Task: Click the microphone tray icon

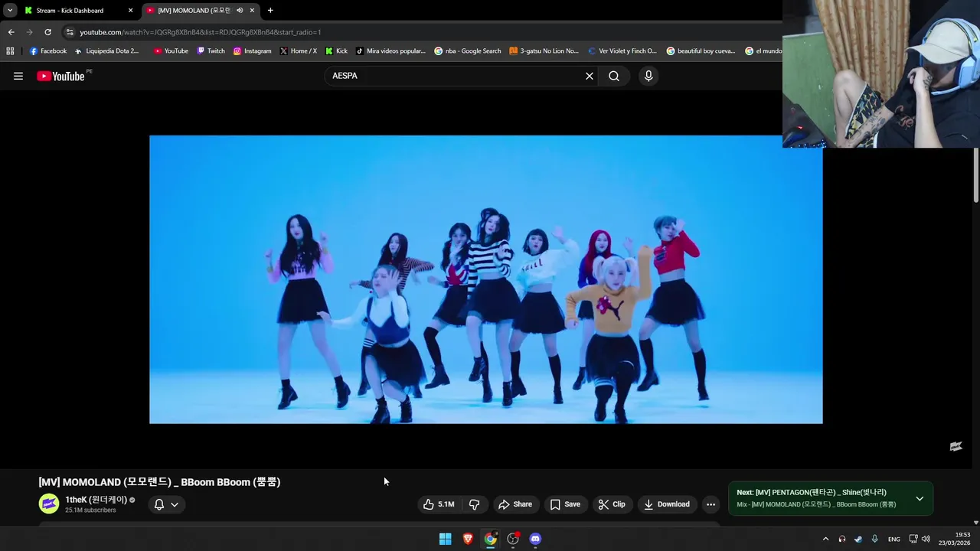Action: click(x=875, y=539)
